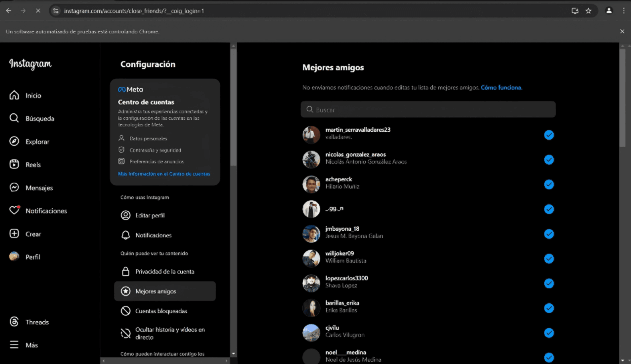Open the Mensajes messenger icon
Viewport: 631px width, 364px height.
click(14, 188)
